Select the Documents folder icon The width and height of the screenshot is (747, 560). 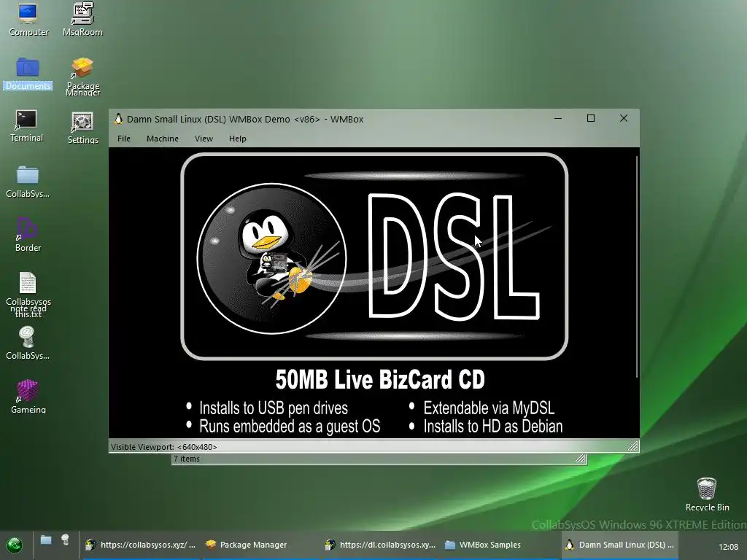(x=28, y=74)
